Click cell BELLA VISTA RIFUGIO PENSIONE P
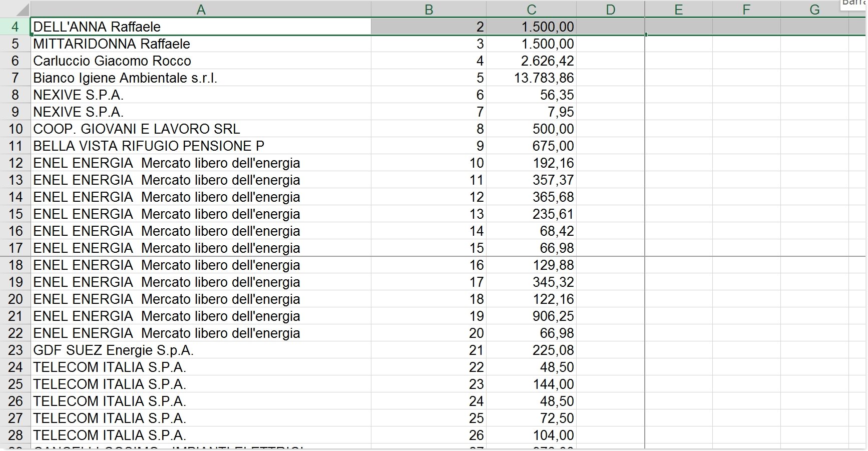Image resolution: width=868 pixels, height=451 pixels. 201,146
